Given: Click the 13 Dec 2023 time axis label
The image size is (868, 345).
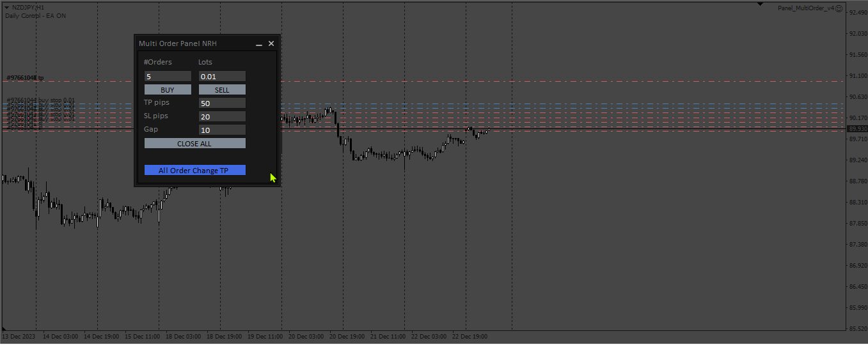Looking at the screenshot, I should [18, 336].
